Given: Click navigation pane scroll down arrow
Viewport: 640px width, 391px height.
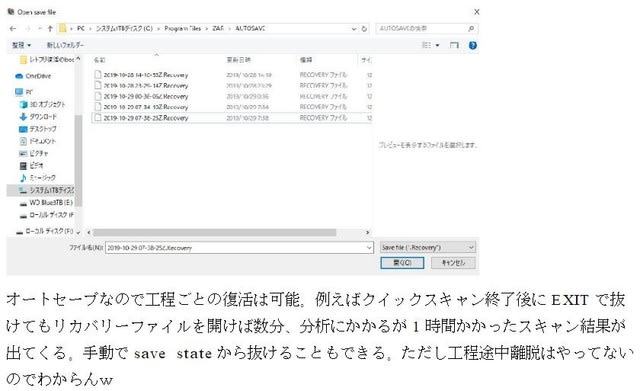Looking at the screenshot, I should click(x=78, y=232).
